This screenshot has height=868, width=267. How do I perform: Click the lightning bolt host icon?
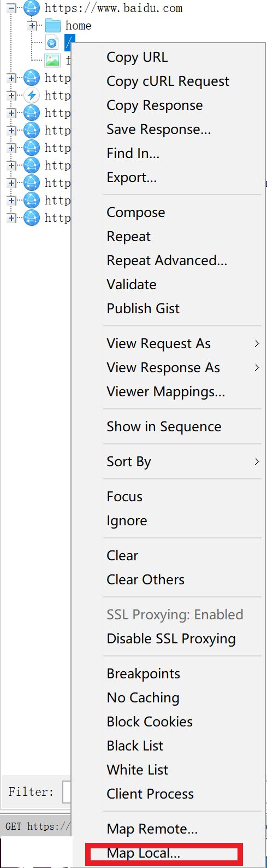coord(32,95)
